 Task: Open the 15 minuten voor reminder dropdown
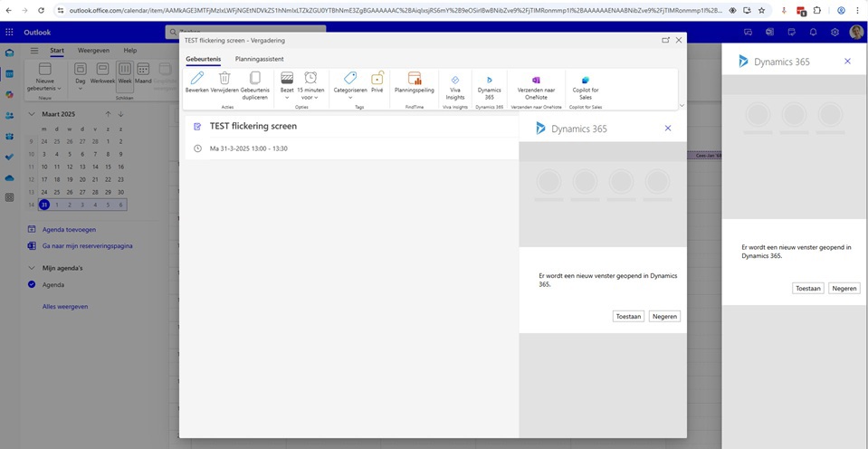tap(310, 85)
